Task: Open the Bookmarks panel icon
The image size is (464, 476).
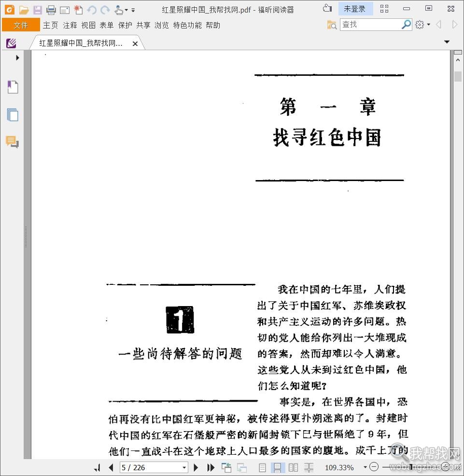Action: pyautogui.click(x=13, y=87)
